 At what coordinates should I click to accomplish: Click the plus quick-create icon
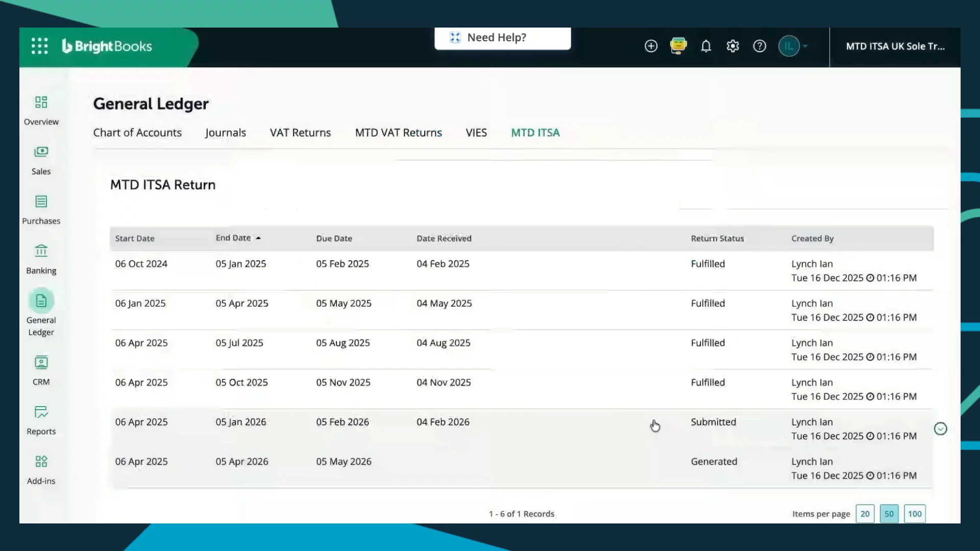tap(651, 46)
